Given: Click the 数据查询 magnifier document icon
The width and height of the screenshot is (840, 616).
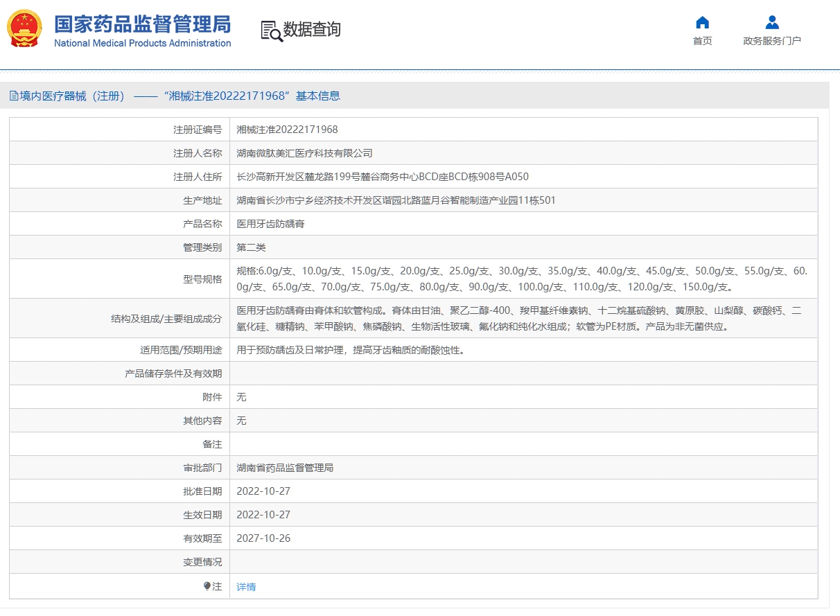Looking at the screenshot, I should pyautogui.click(x=271, y=30).
